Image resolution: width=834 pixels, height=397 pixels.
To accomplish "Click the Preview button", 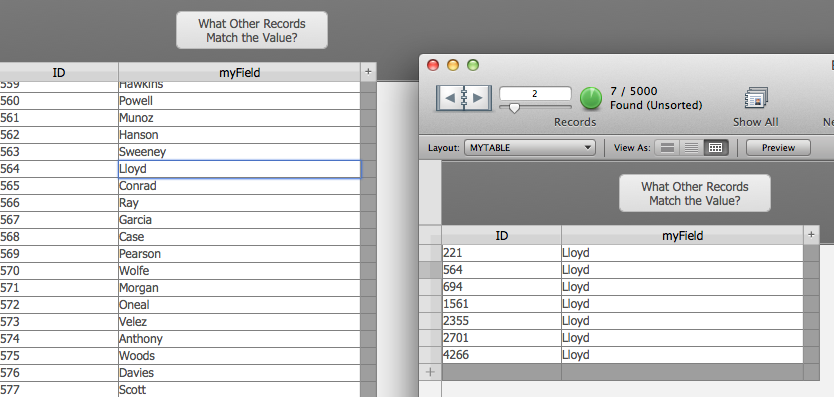I will coord(778,148).
